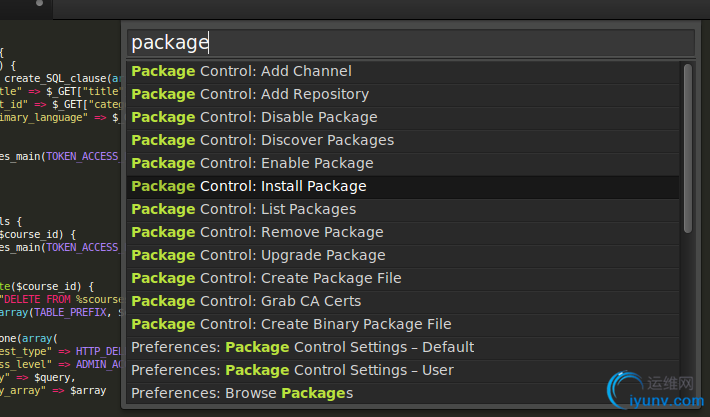Click the command palette search field

(411, 43)
